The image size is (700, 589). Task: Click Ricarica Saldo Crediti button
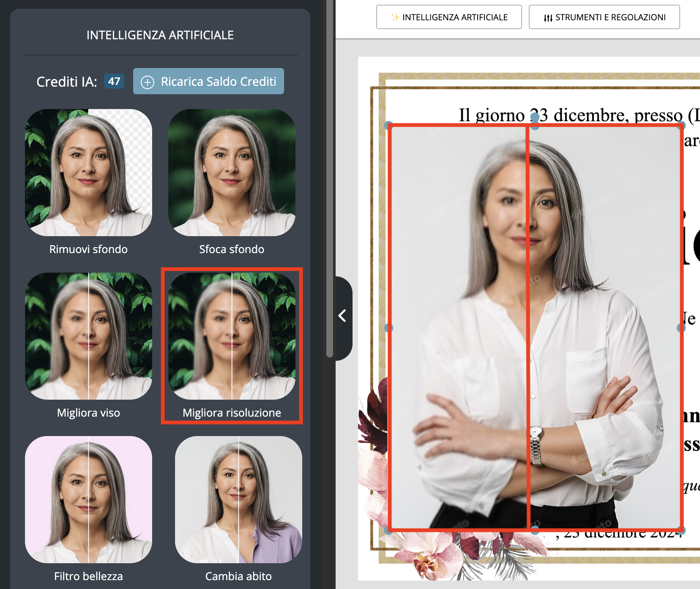208,81
